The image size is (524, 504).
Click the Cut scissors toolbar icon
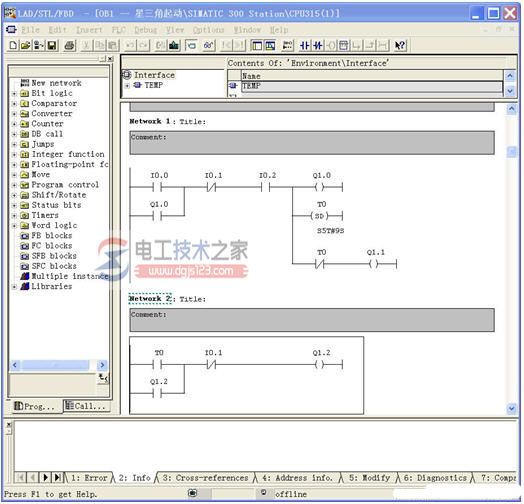point(86,45)
